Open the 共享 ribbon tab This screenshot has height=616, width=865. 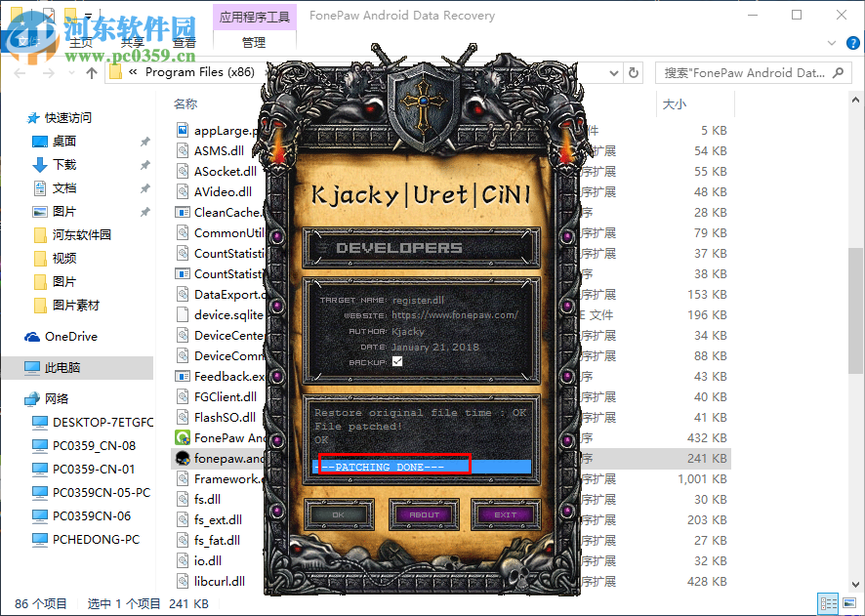(133, 42)
